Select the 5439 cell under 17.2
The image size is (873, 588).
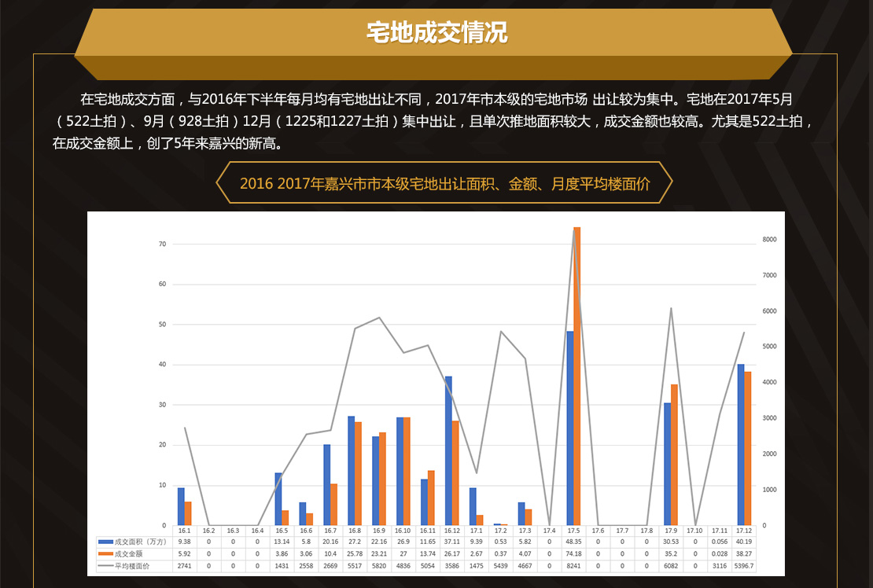pyautogui.click(x=500, y=566)
